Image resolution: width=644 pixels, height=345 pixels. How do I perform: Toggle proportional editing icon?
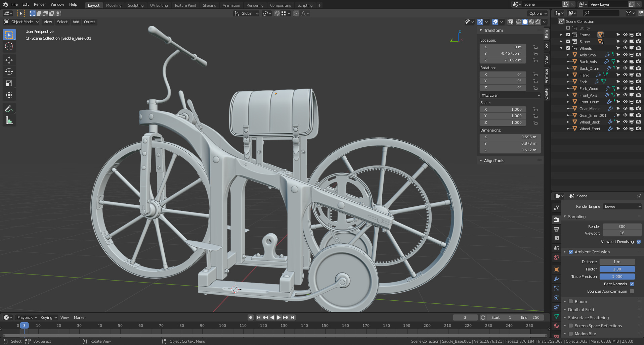(x=296, y=13)
